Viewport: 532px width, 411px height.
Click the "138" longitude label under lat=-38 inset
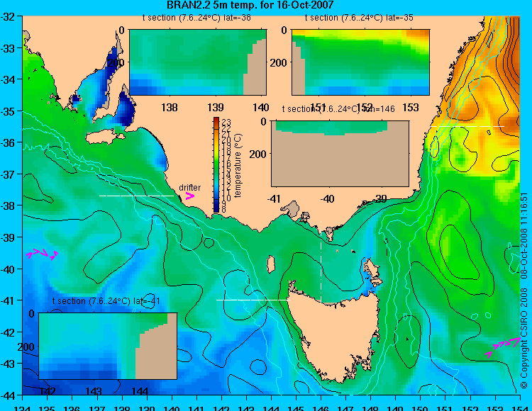(170, 108)
